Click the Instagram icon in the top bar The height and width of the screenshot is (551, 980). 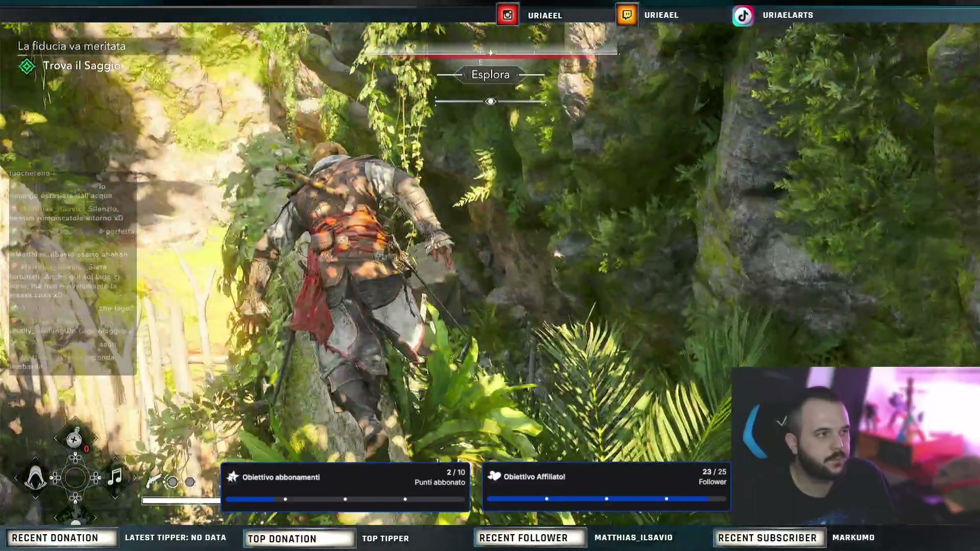[x=507, y=15]
